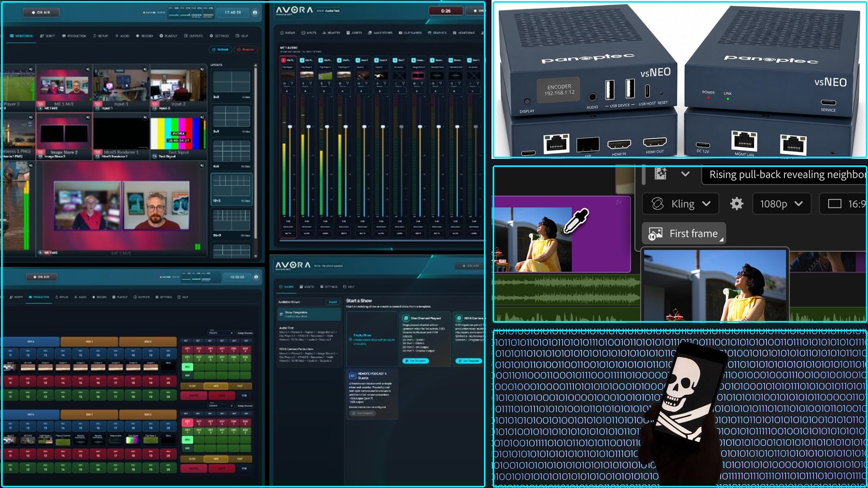Click Use Template under One Channel Playout
Image resolution: width=868 pixels, height=488 pixels.
[416, 361]
